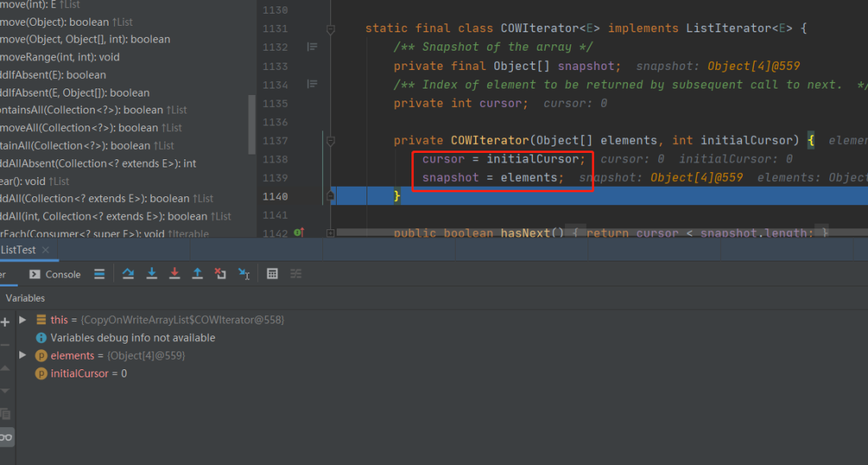Click the fold end marker on line 1140
The height and width of the screenshot is (465, 868).
click(330, 195)
